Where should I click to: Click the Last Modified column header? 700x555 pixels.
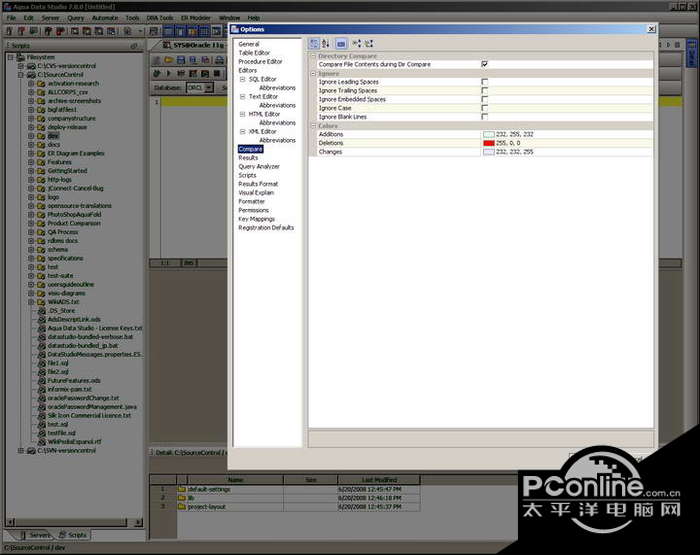379,480
